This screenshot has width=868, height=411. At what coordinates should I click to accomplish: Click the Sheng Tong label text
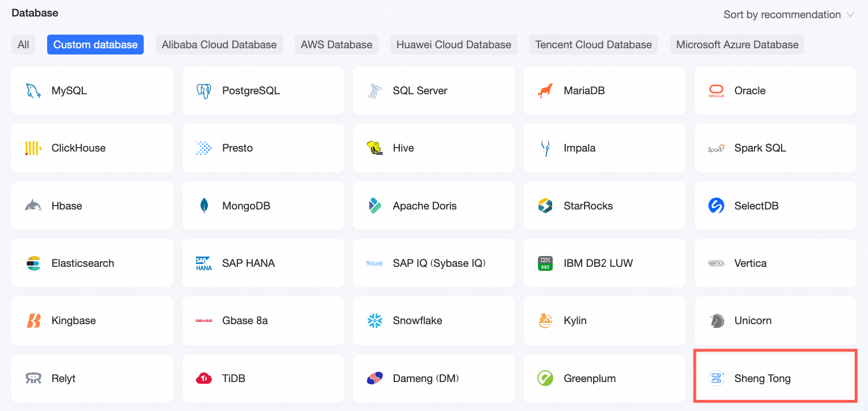[762, 378]
